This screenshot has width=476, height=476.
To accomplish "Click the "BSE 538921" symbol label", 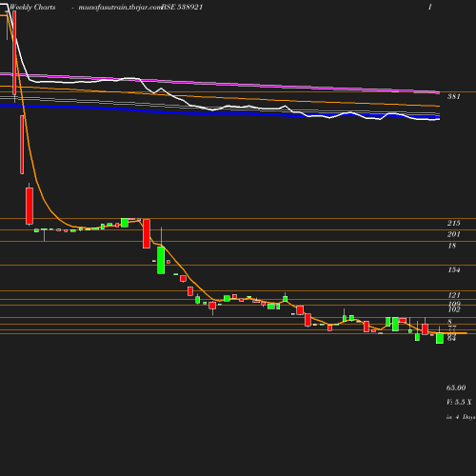I will (x=182, y=7).
